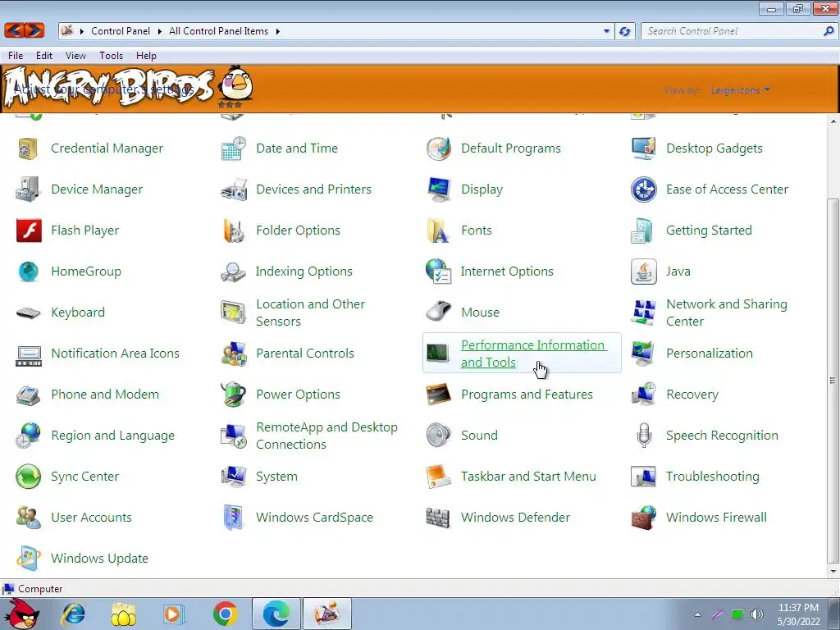Expand the arrow after Control Panel breadcrumb

click(160, 31)
